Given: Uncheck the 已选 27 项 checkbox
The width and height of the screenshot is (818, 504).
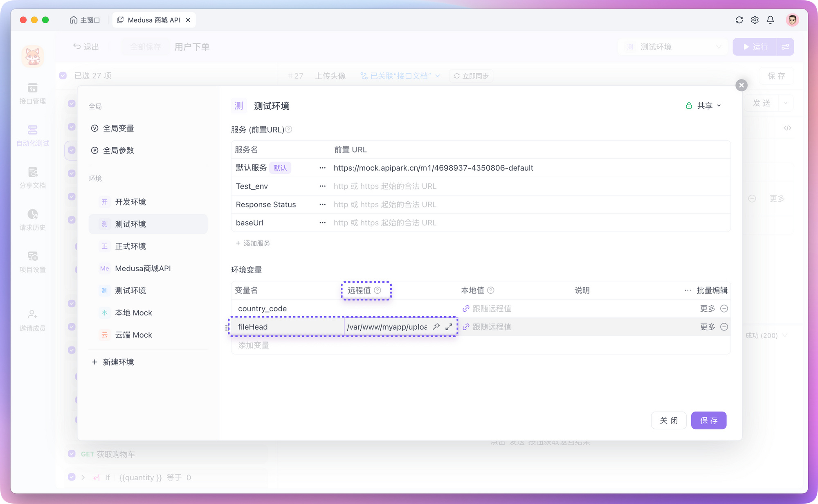Looking at the screenshot, I should (x=62, y=76).
